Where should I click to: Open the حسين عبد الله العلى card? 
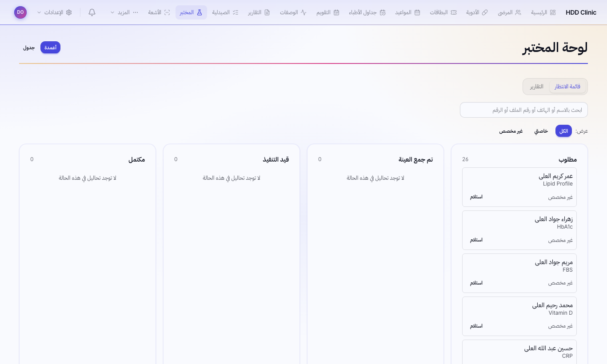[519, 352]
